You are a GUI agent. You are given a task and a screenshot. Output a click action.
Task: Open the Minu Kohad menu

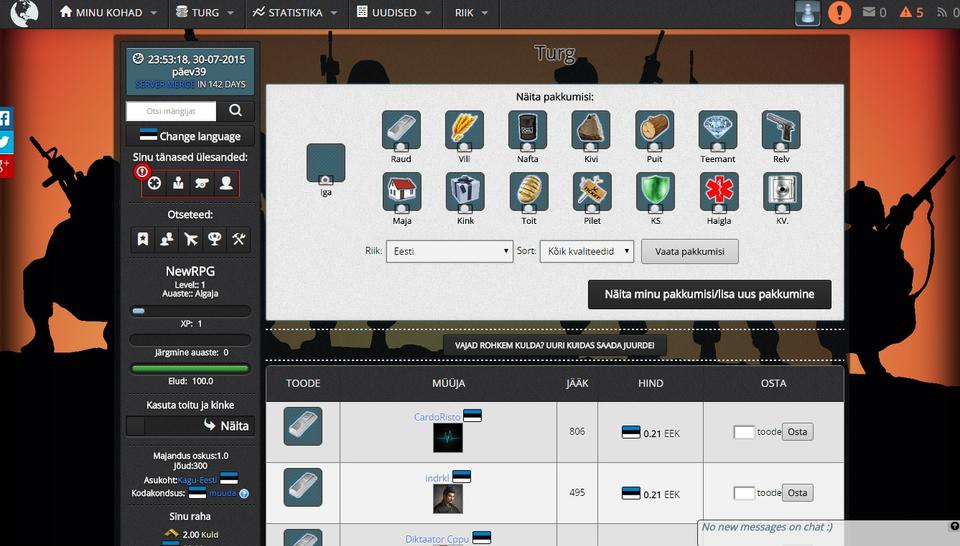coord(107,13)
